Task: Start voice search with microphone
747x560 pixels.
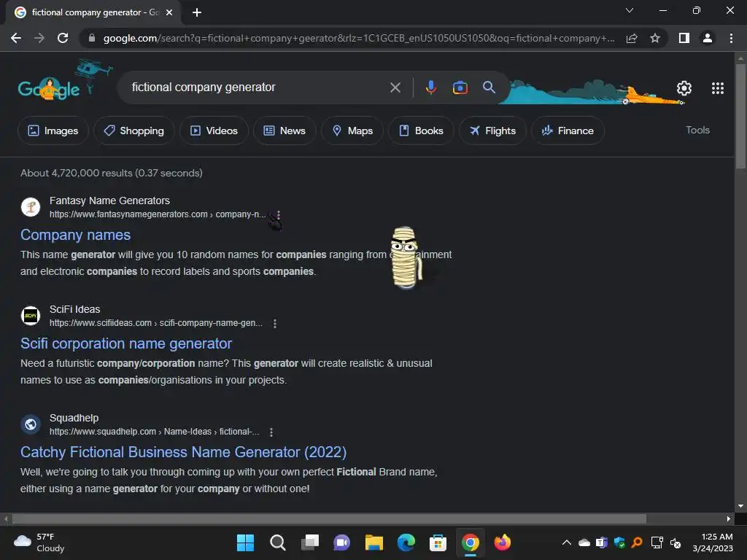Action: (430, 87)
